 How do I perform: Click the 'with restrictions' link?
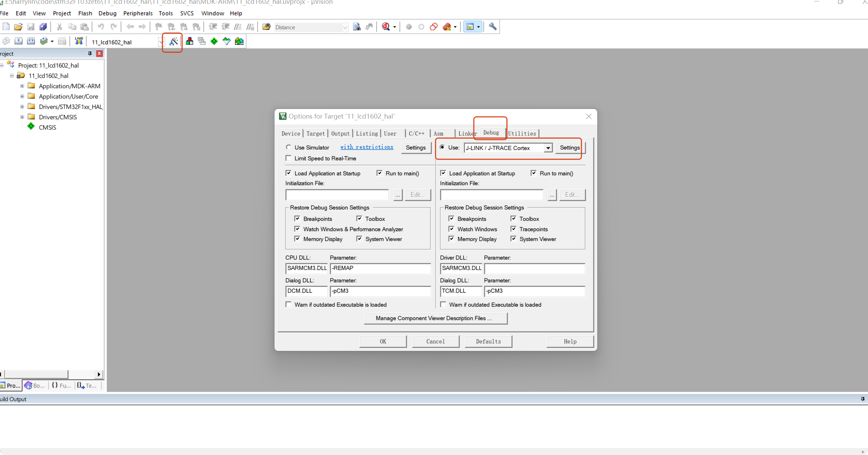367,147
